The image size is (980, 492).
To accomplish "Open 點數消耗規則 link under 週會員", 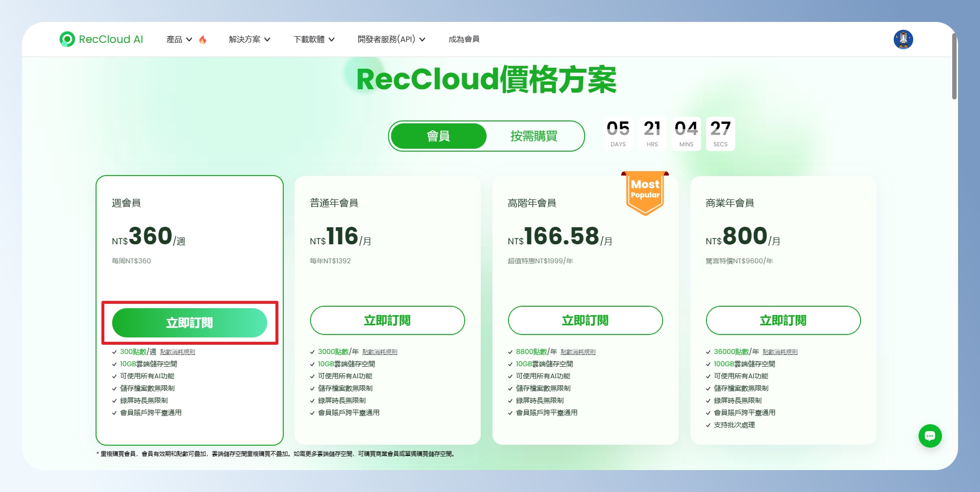I will pos(177,352).
